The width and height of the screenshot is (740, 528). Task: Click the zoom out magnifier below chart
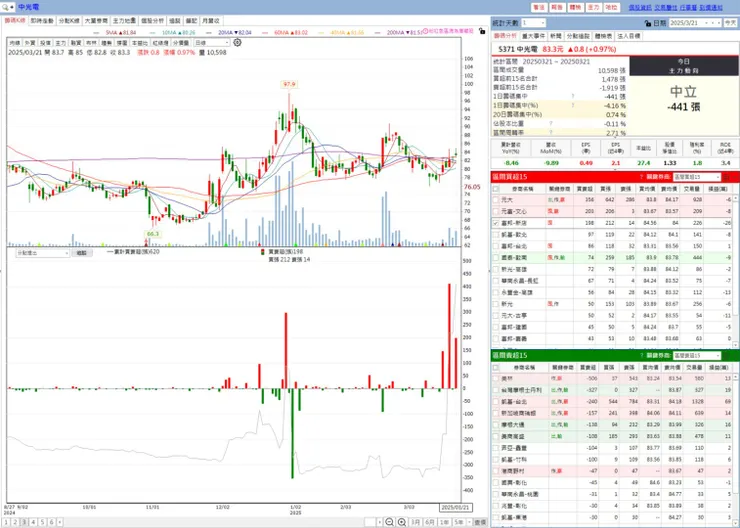(389, 522)
